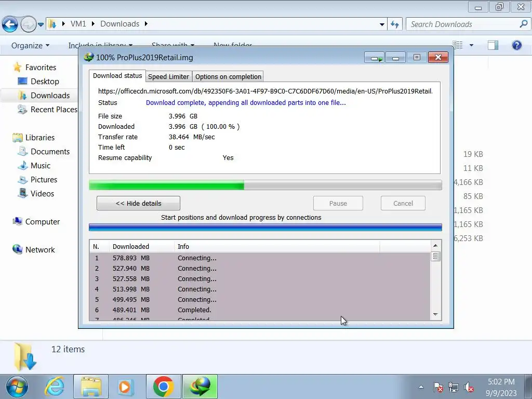Select connection row 3 with 527.558 MB

[260, 279]
